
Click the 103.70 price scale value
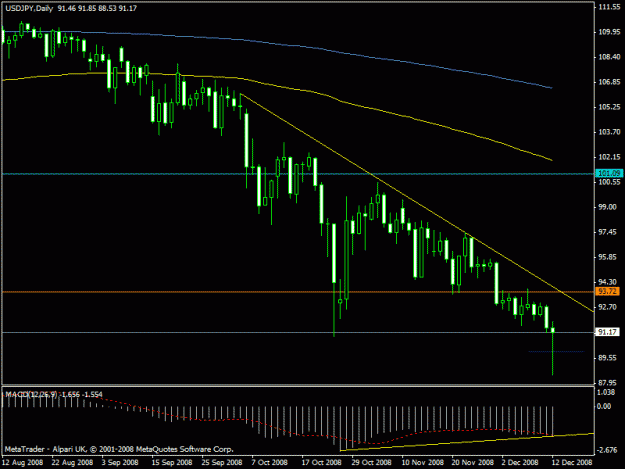pyautogui.click(x=609, y=132)
